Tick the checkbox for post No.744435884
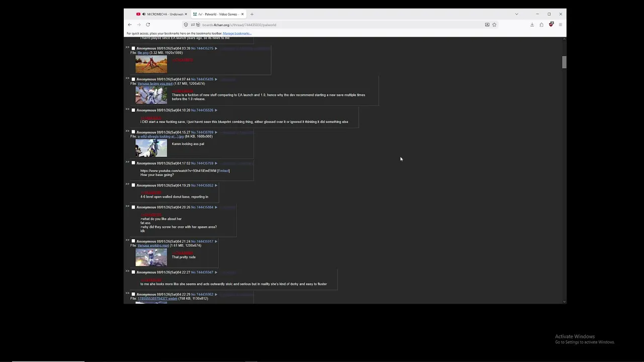Viewport: 644px width, 362px height. pos(133,207)
